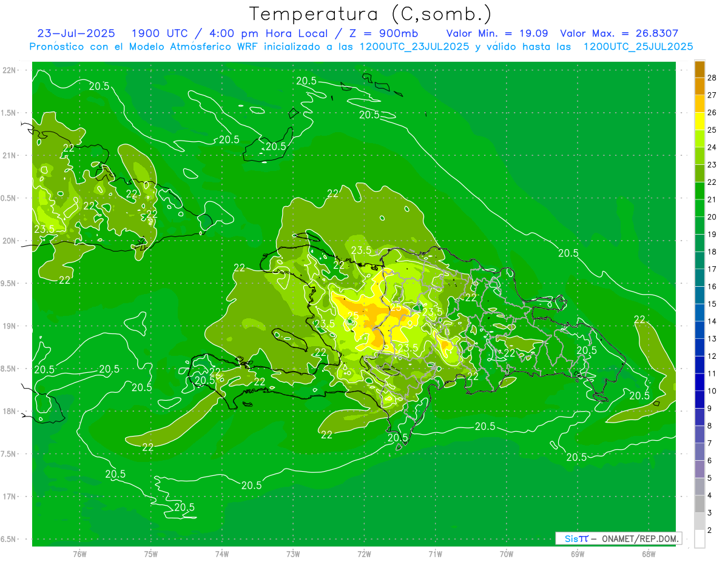
Task: Click the "18N" latitude axis label
Action: [9, 411]
